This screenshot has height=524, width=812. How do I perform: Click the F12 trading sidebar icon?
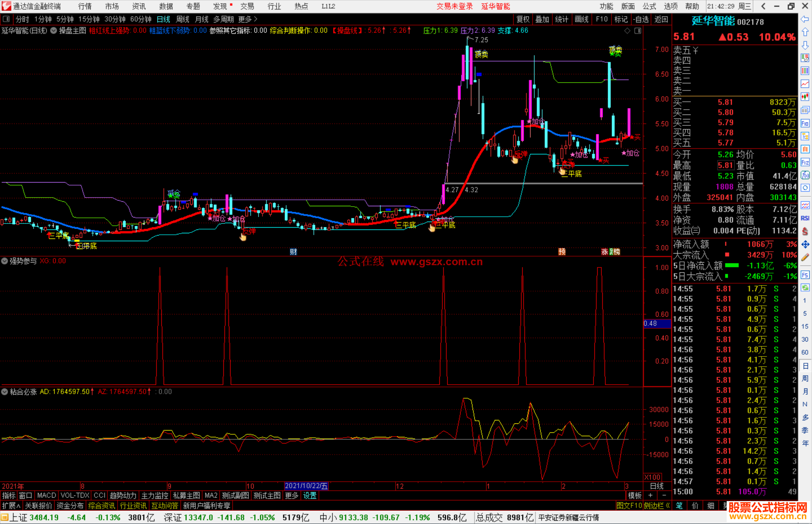coord(805,162)
